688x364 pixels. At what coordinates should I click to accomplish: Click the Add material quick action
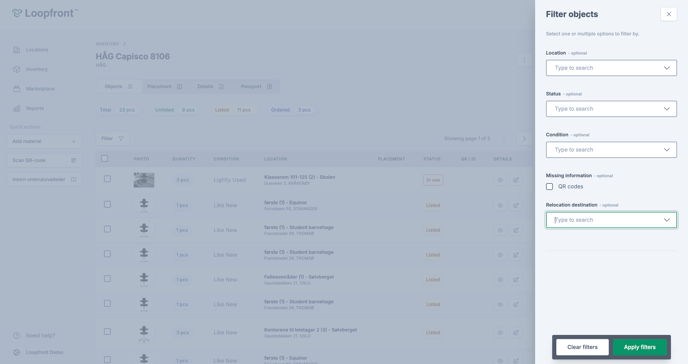[x=44, y=141]
